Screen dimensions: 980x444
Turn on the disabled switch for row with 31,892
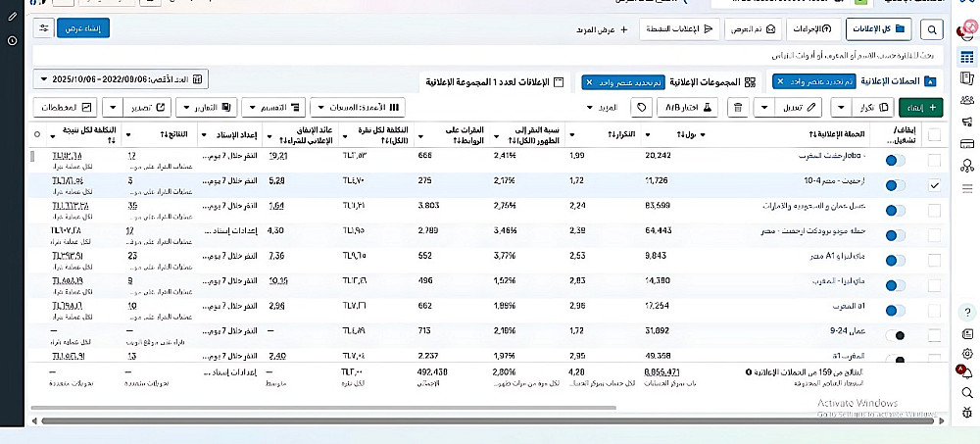[896, 336]
